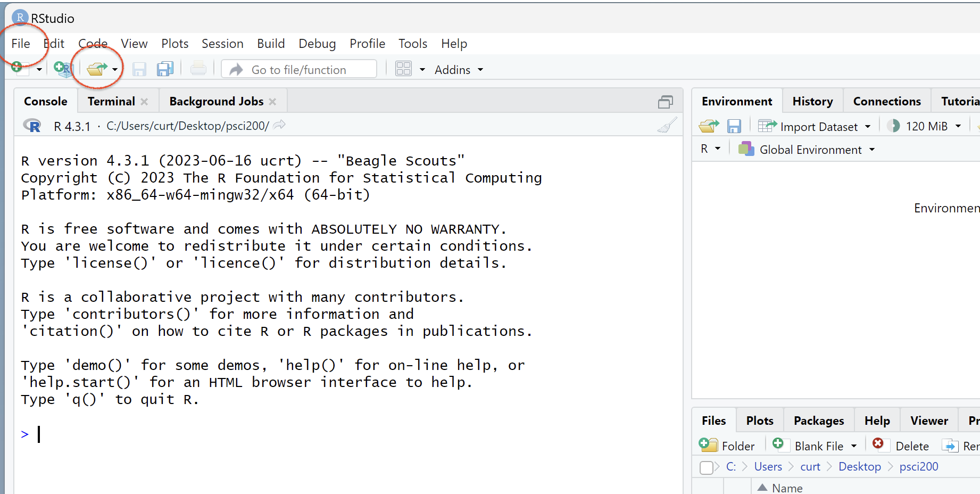Switch to the Packages tab
The image size is (980, 494).
(x=819, y=421)
